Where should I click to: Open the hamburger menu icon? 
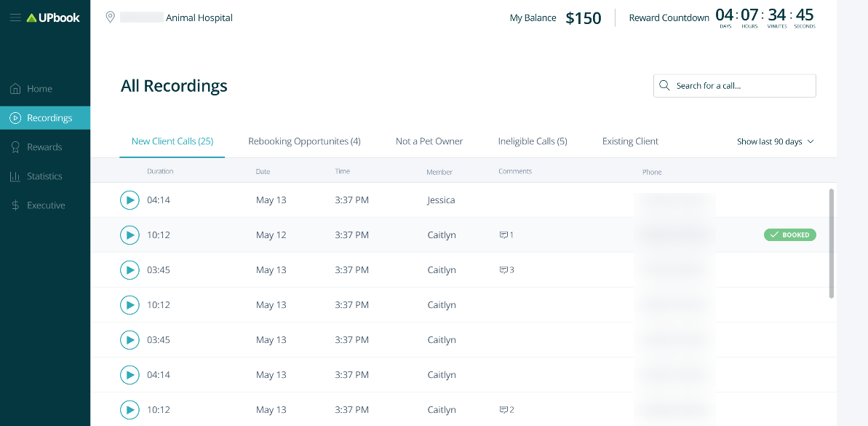15,17
